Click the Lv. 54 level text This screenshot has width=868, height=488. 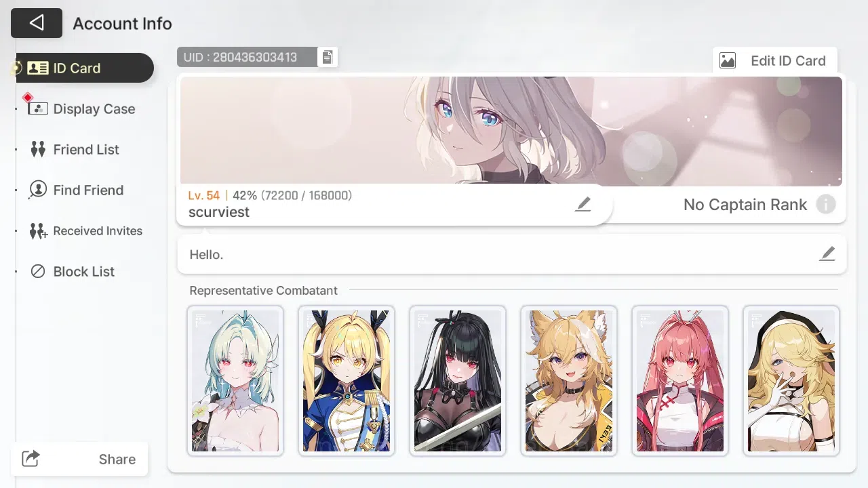coord(204,195)
